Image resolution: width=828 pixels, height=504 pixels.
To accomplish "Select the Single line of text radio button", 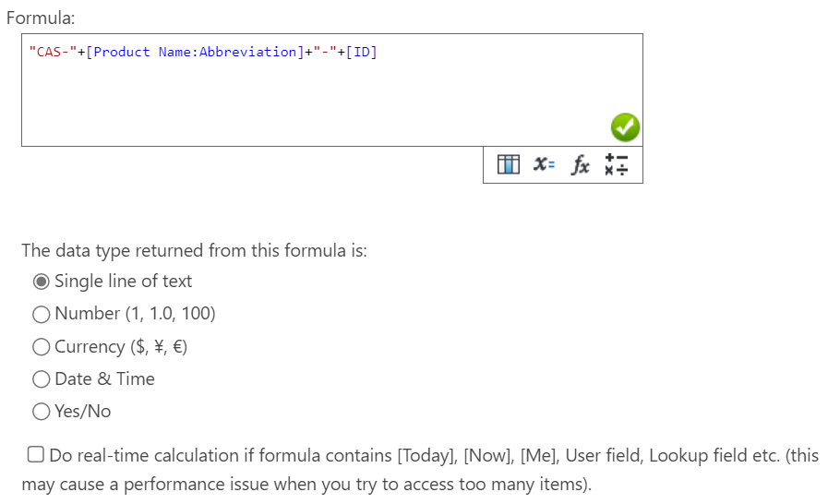I will 42,282.
